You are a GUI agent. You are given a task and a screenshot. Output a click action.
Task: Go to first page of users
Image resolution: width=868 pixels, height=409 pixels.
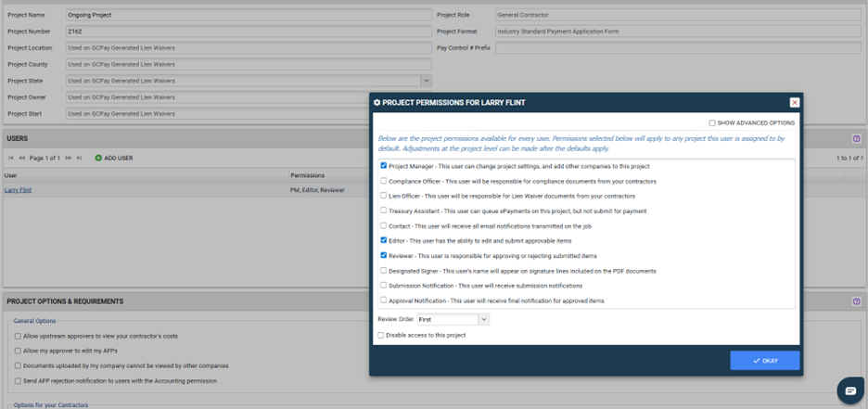coord(11,158)
